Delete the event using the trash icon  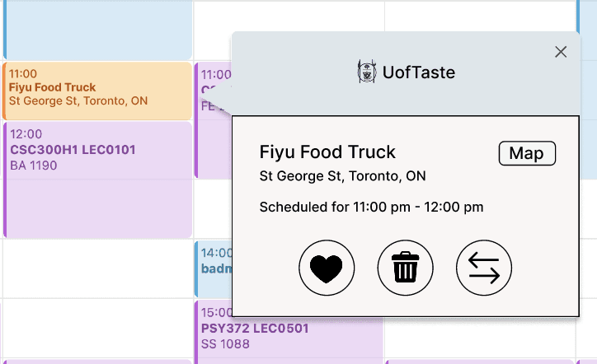point(405,268)
